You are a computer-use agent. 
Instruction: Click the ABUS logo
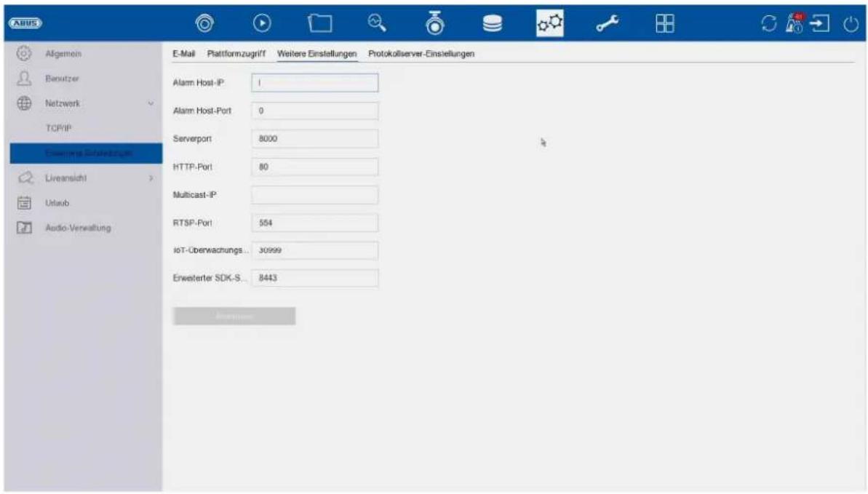25,23
